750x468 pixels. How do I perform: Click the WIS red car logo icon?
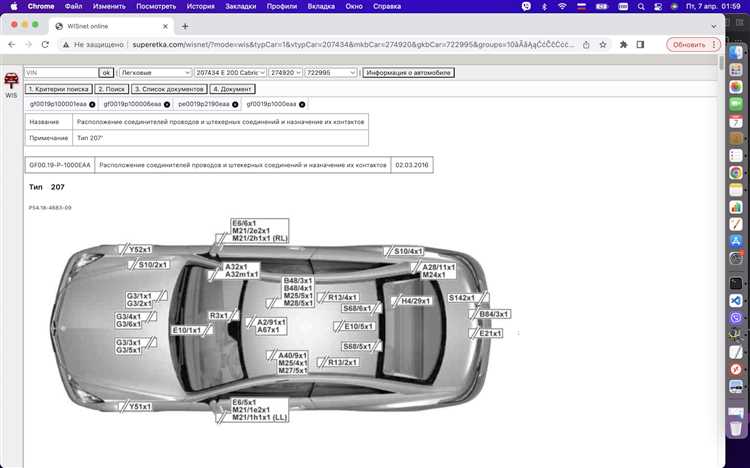pyautogui.click(x=11, y=80)
